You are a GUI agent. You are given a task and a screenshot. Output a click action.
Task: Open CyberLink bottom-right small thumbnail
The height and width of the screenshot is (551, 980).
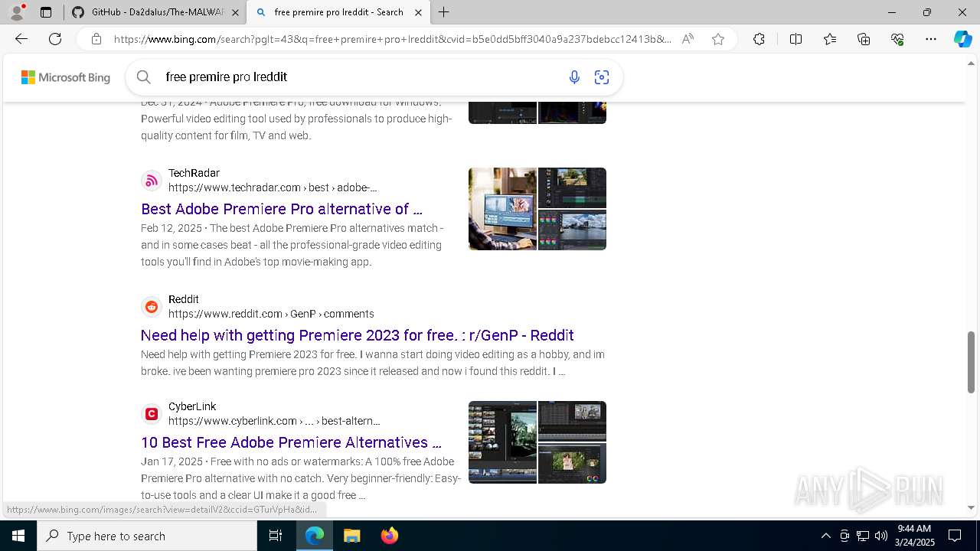pyautogui.click(x=572, y=463)
